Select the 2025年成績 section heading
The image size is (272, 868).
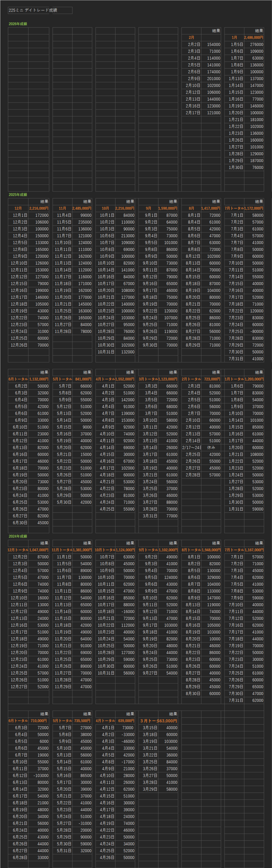tap(18, 195)
